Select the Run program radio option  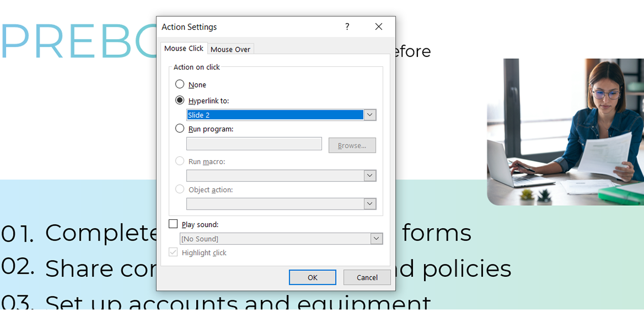[180, 129]
